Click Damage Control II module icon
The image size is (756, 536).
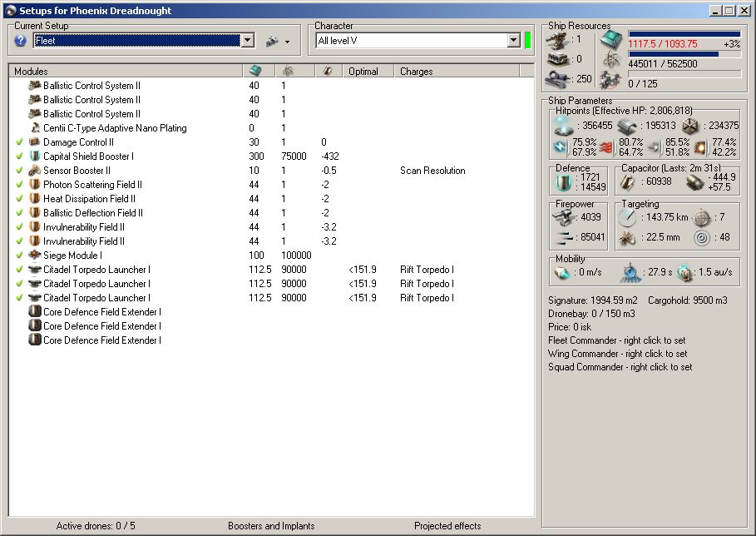pyautogui.click(x=35, y=141)
